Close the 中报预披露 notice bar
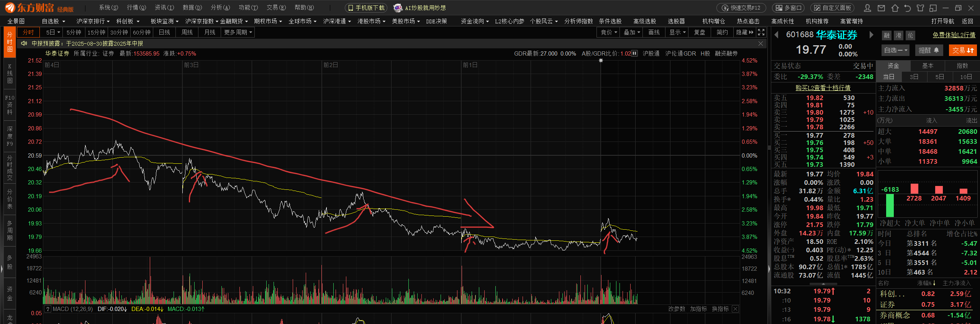 coord(760,43)
